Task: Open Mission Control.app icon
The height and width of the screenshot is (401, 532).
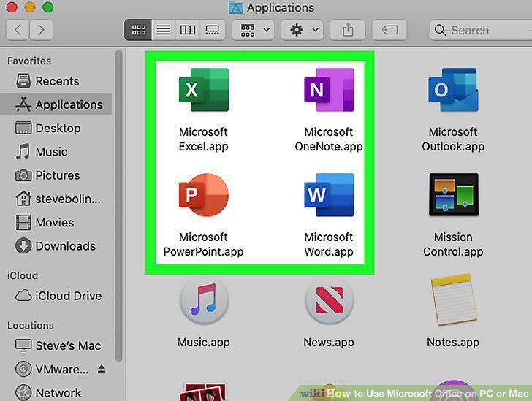Action: point(454,194)
